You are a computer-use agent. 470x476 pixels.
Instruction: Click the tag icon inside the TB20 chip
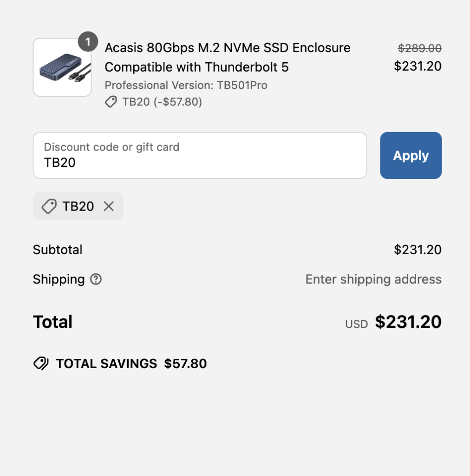[x=49, y=206]
